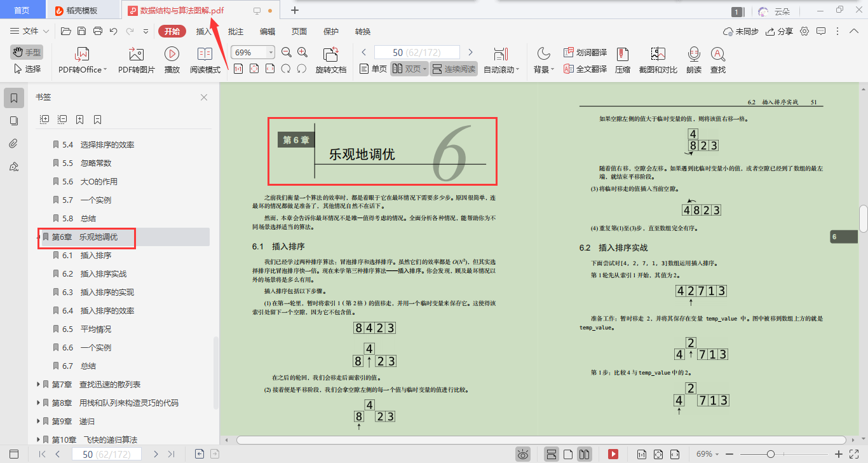The width and height of the screenshot is (868, 463).
Task: Switch to the 保护 ribbon tab
Action: 331,31
